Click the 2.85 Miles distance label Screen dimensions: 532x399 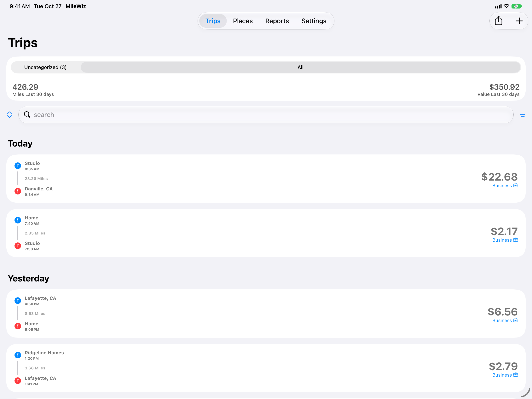pyautogui.click(x=35, y=233)
